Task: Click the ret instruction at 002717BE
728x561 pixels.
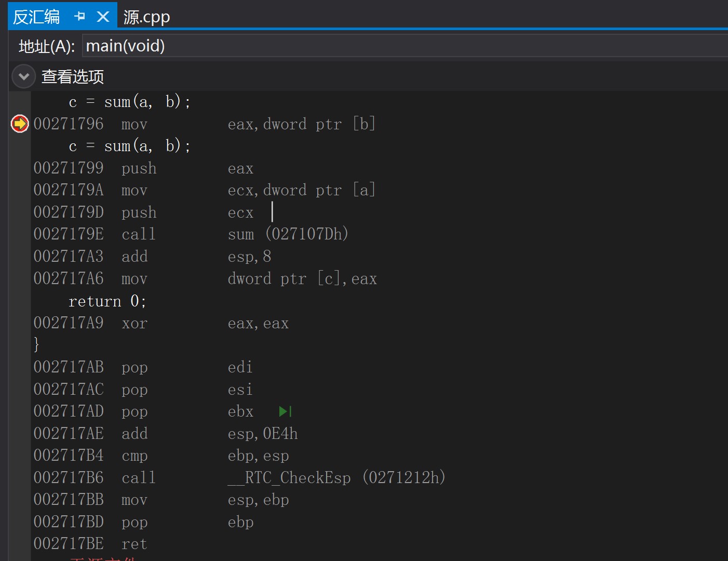Action: (134, 544)
